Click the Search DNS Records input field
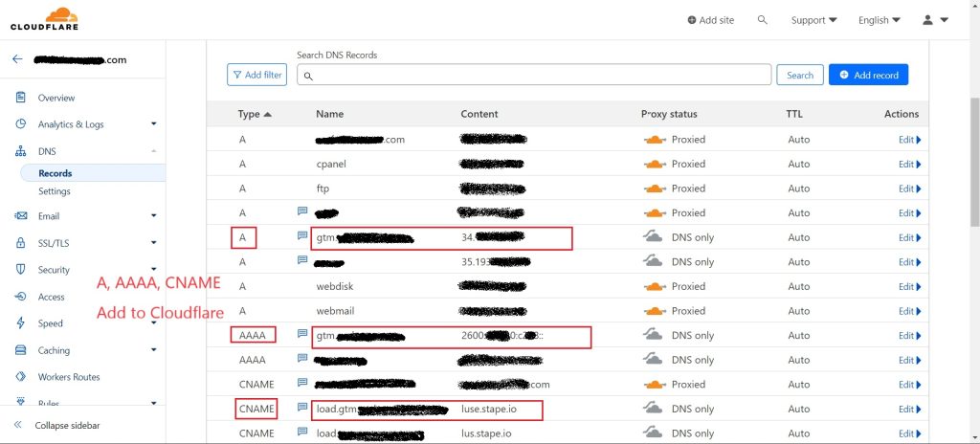This screenshot has width=980, height=444. [534, 75]
